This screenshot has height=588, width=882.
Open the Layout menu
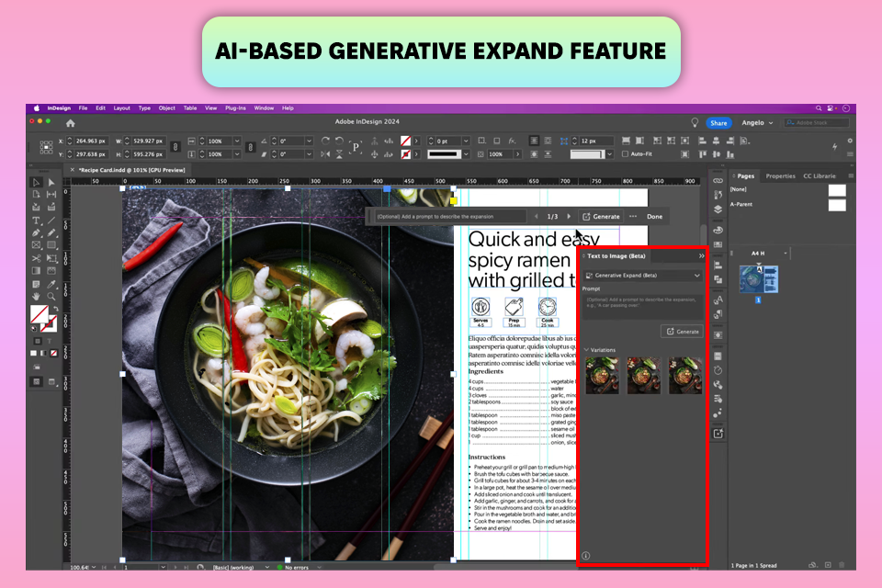(x=121, y=108)
